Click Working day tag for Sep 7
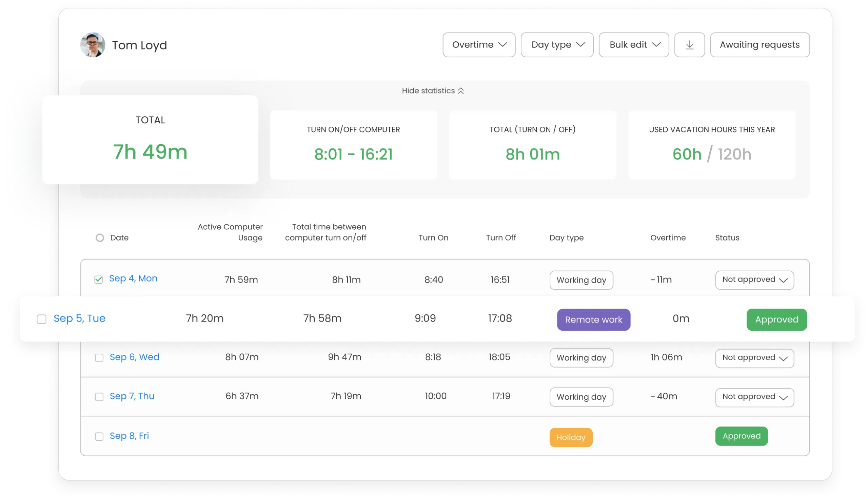This screenshot has height=499, width=868. click(581, 397)
